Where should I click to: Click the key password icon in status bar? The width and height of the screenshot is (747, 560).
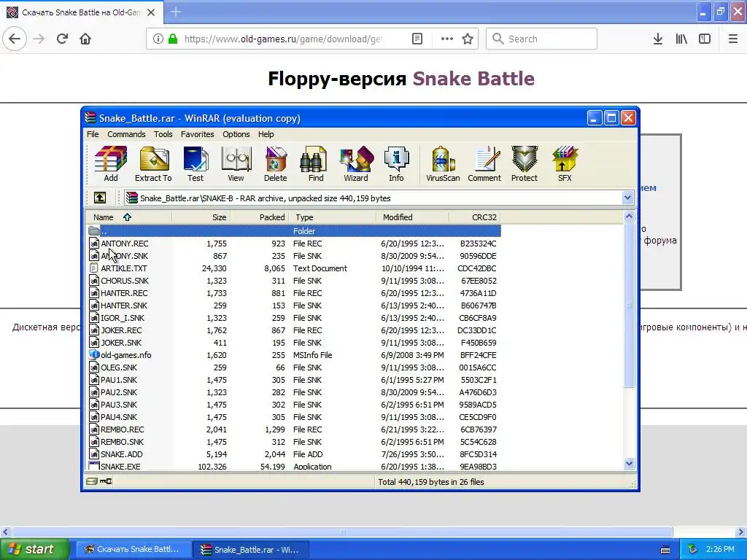106,481
